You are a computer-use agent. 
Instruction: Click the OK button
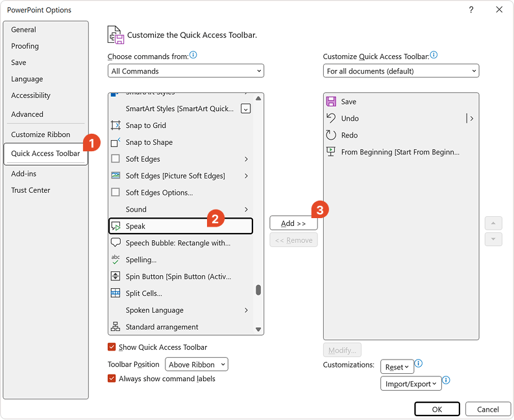[437, 409]
